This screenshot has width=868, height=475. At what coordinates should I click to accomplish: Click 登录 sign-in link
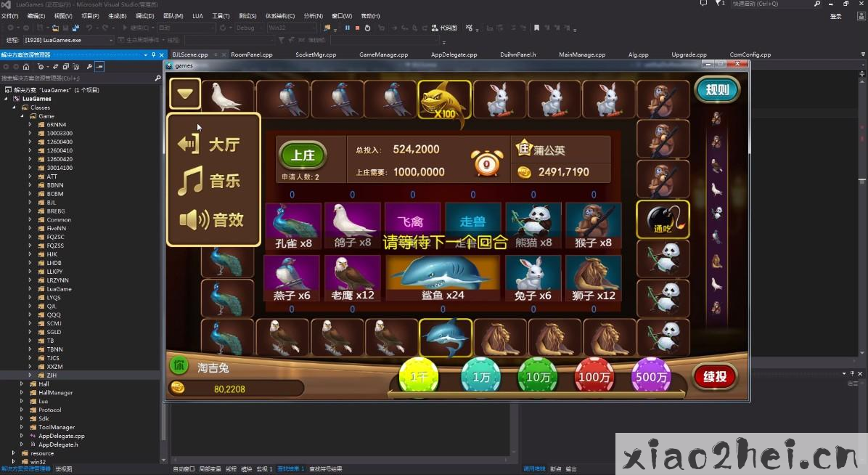click(x=836, y=17)
